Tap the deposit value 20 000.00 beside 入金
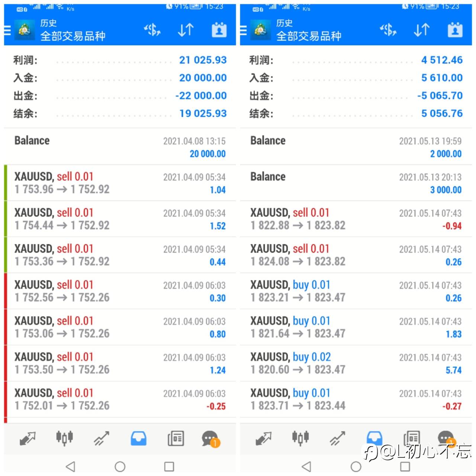This screenshot has height=476, width=476. pyautogui.click(x=203, y=78)
